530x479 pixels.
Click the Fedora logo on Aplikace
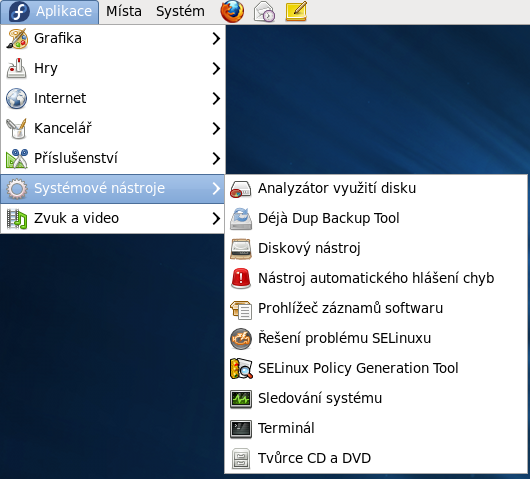click(19, 11)
